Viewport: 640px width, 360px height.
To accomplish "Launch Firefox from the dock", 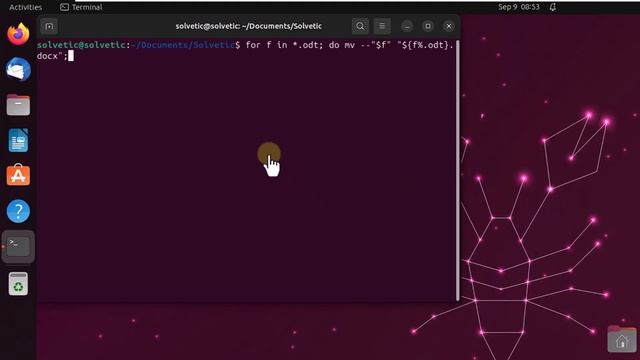I will (18, 34).
